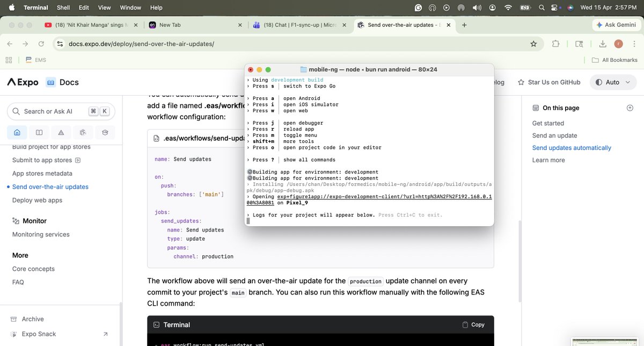This screenshot has height=346, width=644.
Task: Copy the Terminal code block
Action: point(473,325)
